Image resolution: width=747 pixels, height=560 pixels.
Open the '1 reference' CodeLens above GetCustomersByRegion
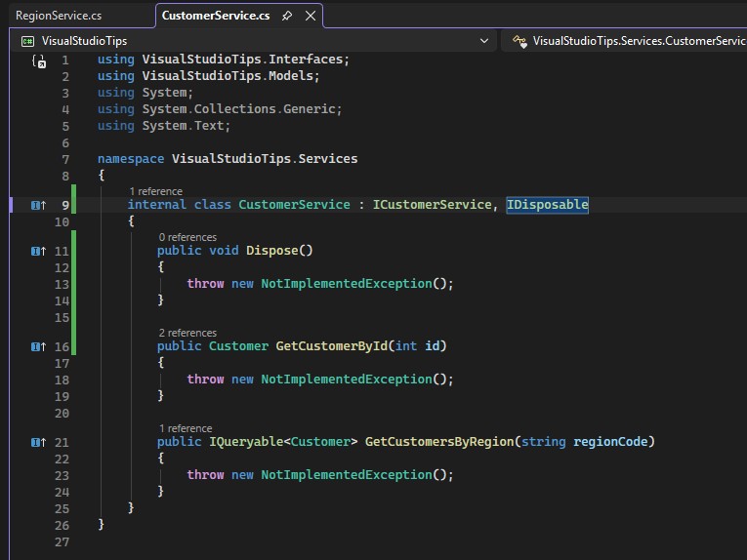point(186,428)
